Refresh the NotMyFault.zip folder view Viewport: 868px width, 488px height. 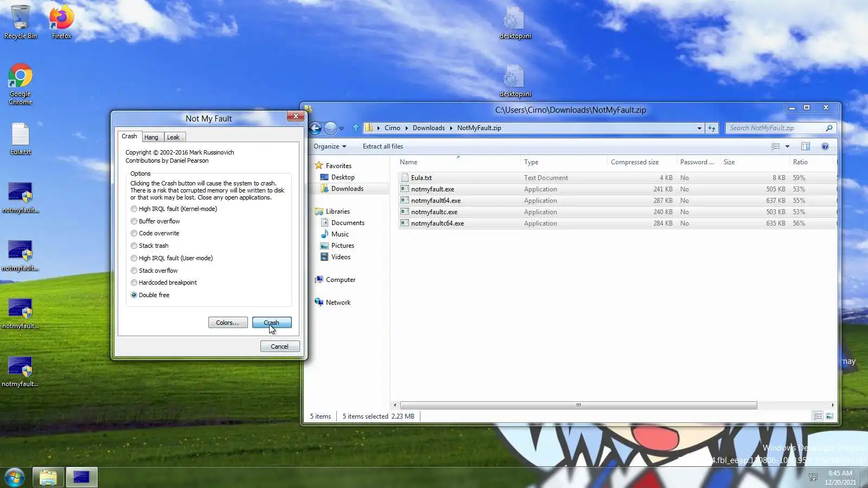[712, 128]
